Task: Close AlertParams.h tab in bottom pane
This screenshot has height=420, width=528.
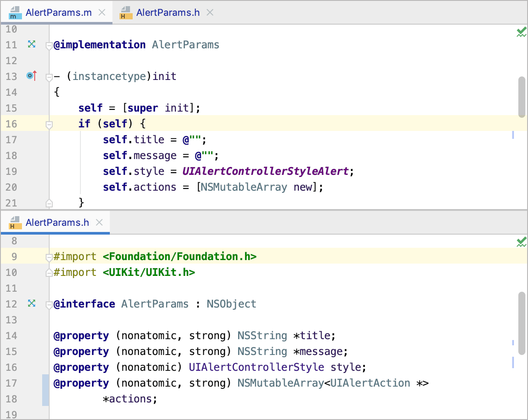Action: click(x=99, y=223)
